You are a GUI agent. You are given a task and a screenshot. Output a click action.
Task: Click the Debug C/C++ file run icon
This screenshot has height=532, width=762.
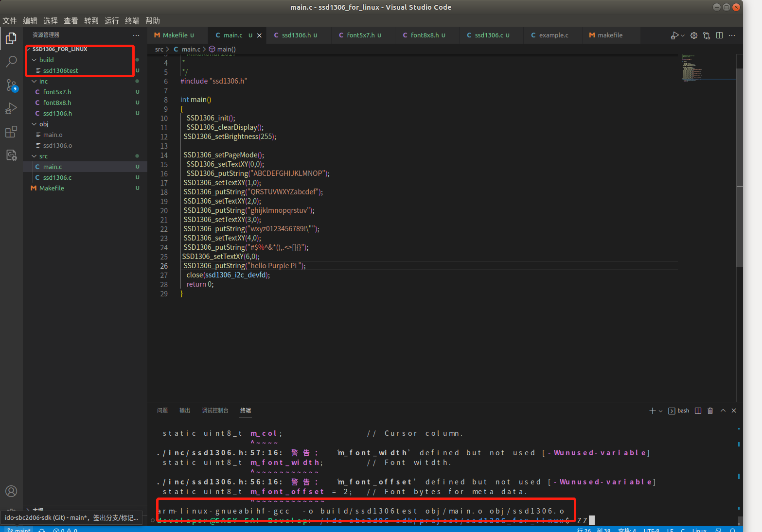[674, 35]
